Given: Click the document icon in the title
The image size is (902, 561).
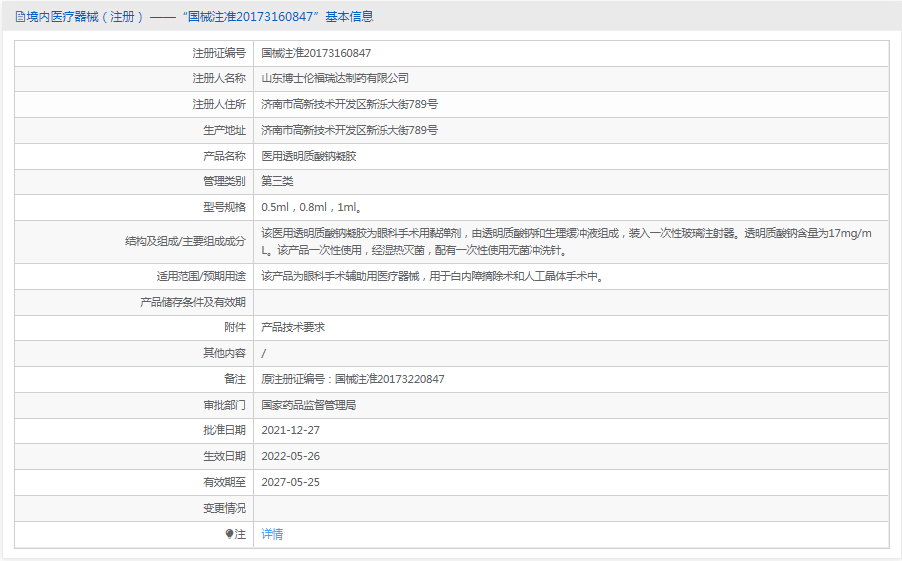Looking at the screenshot, I should click(x=20, y=17).
